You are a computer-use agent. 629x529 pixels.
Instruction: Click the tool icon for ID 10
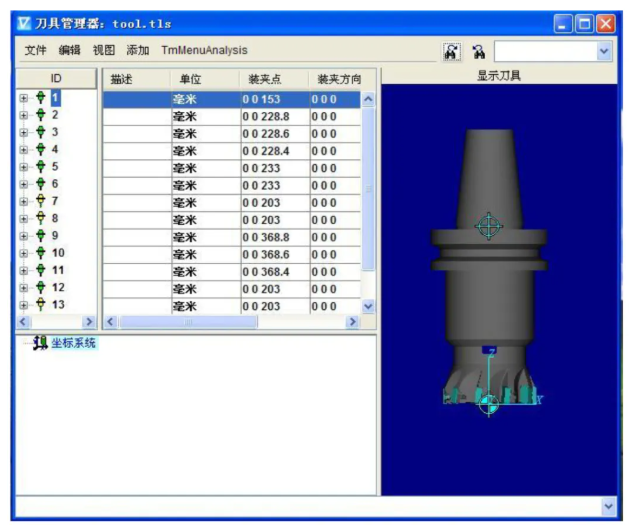[40, 253]
